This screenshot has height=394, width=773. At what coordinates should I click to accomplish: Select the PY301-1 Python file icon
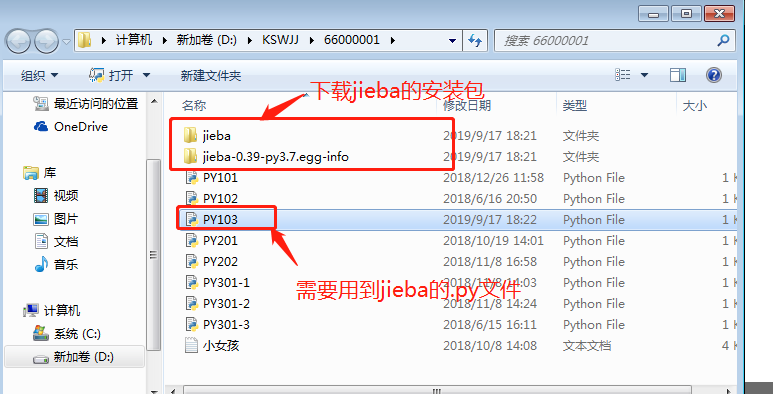point(191,283)
